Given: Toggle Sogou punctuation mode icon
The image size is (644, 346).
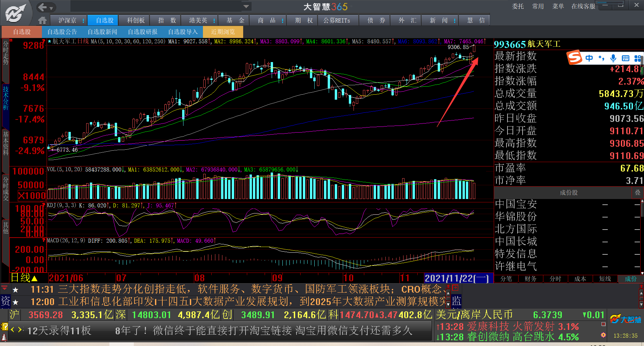Looking at the screenshot, I should pyautogui.click(x=601, y=58).
